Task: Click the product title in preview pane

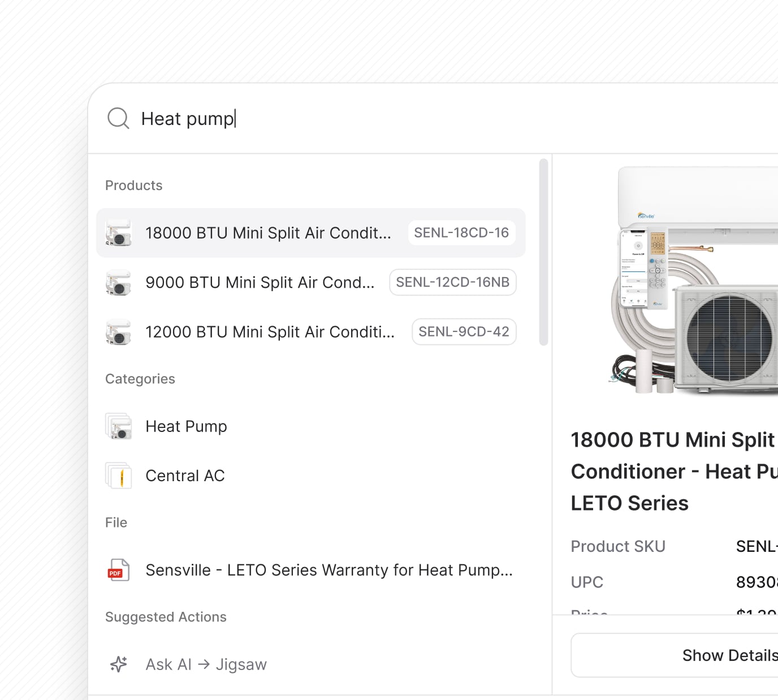Action: (x=674, y=472)
